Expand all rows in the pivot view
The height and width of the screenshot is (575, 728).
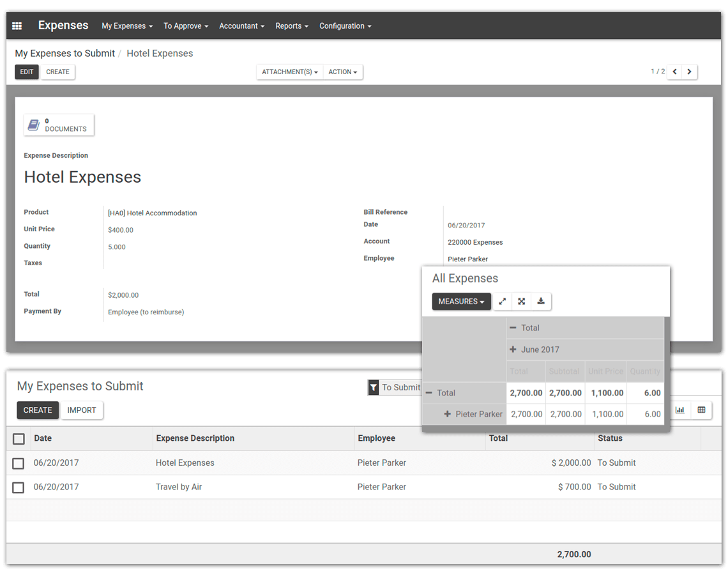pos(522,301)
